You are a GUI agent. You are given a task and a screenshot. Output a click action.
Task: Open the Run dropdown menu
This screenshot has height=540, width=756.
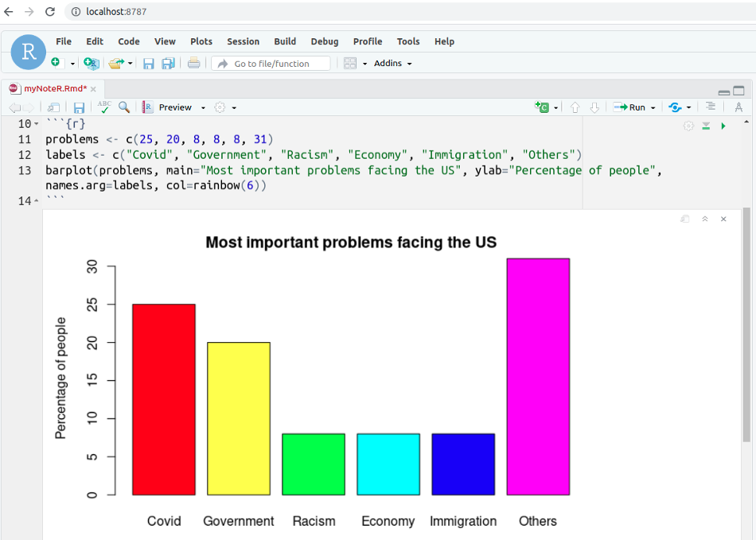tap(652, 107)
